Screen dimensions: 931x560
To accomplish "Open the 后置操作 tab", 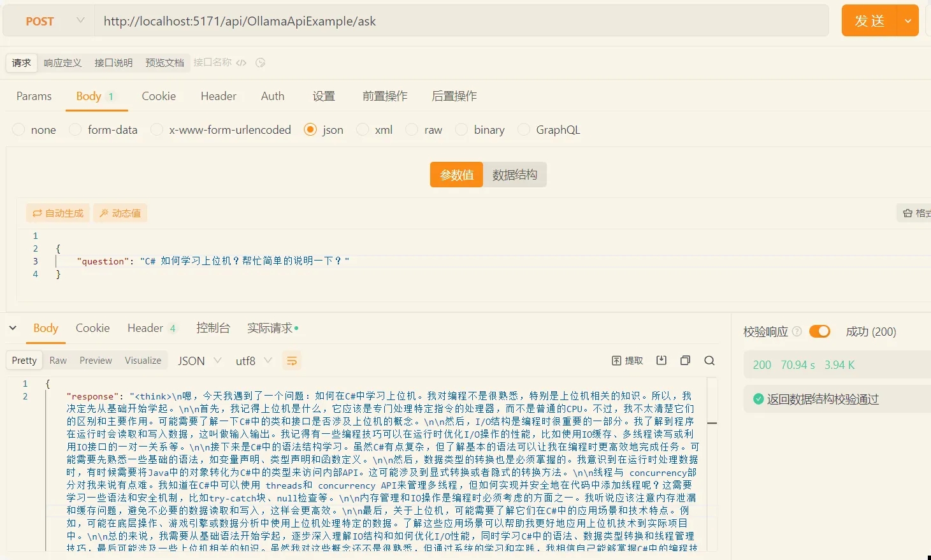I will coord(454,96).
